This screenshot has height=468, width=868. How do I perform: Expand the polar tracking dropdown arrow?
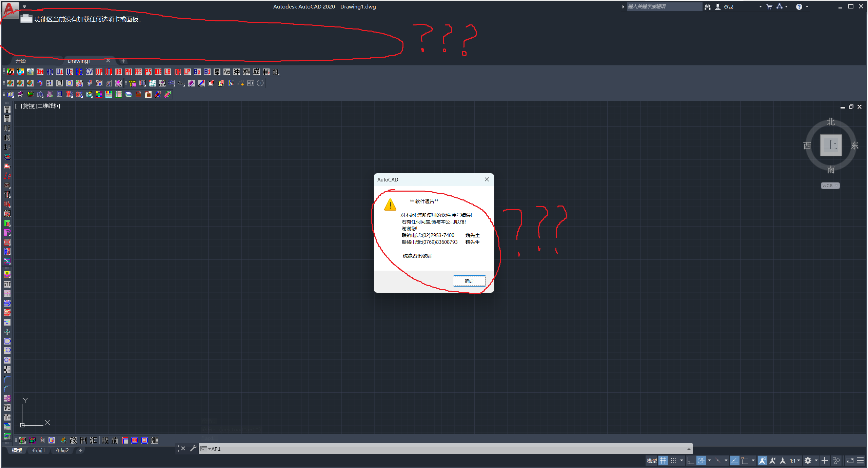pyautogui.click(x=709, y=461)
